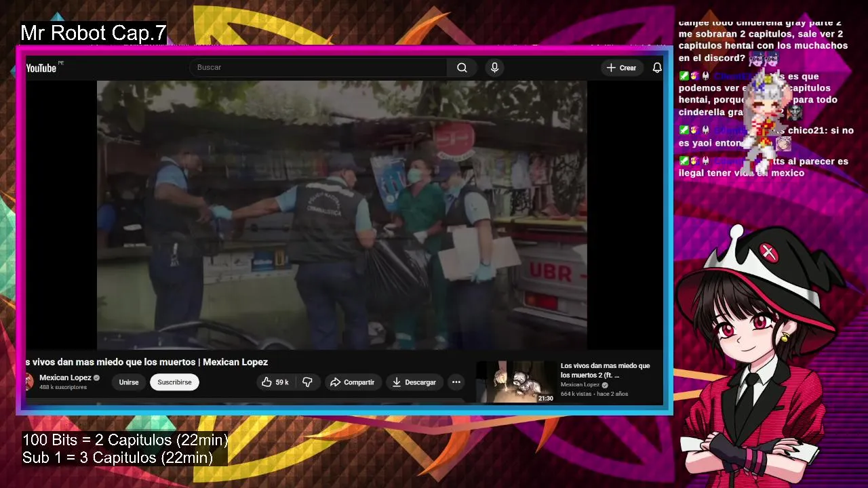Click Descargar to download the video
The width and height of the screenshot is (868, 488).
coord(414,382)
